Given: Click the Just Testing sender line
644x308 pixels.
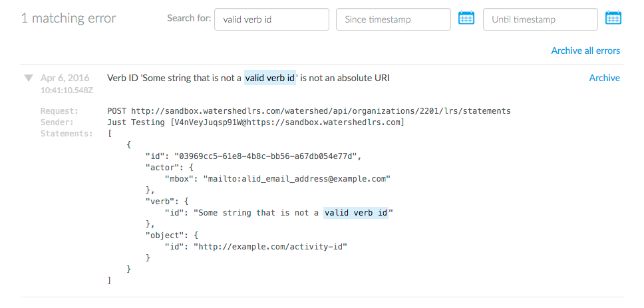Looking at the screenshot, I should tap(255, 122).
